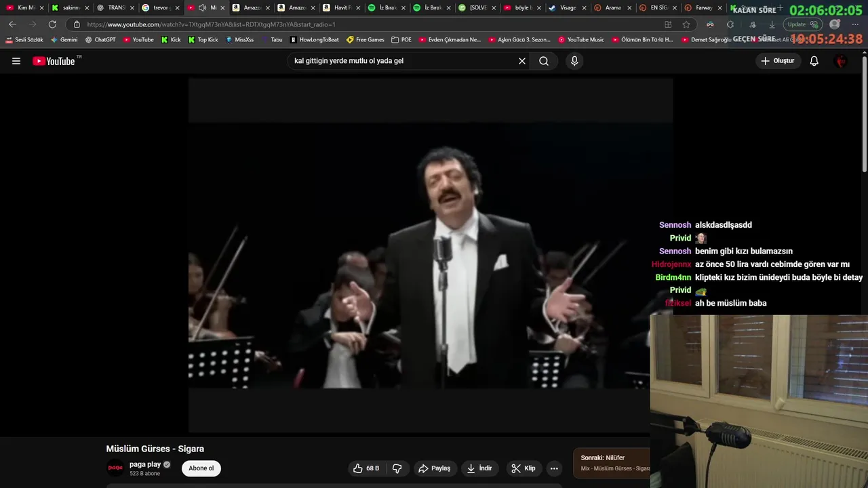The image size is (868, 488).
Task: Open Sesli Sözlük bookmark
Action: click(x=24, y=40)
